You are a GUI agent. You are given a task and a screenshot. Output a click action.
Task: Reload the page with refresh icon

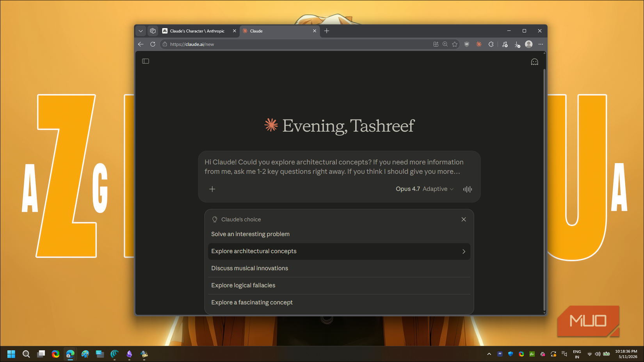pos(153,44)
